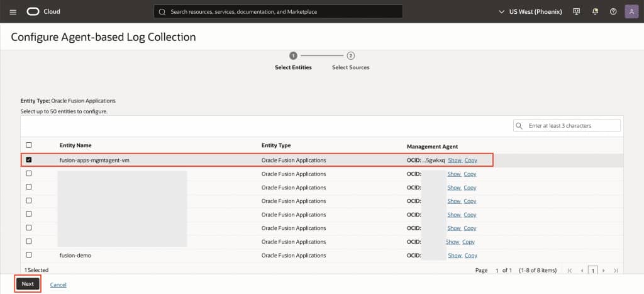Image resolution: width=644 pixels, height=294 pixels.
Task: Click the 'Enter at least 3 characters' filter field
Action: (567, 126)
